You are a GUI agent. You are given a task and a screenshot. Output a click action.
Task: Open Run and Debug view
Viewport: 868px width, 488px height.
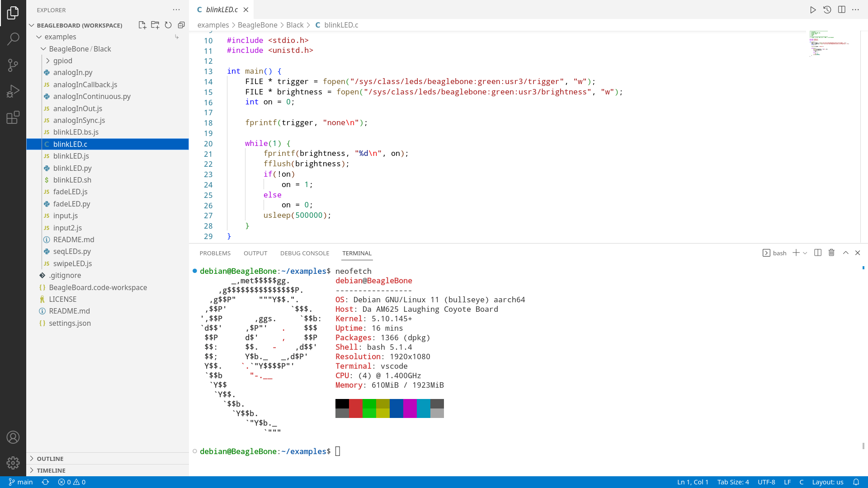click(13, 91)
